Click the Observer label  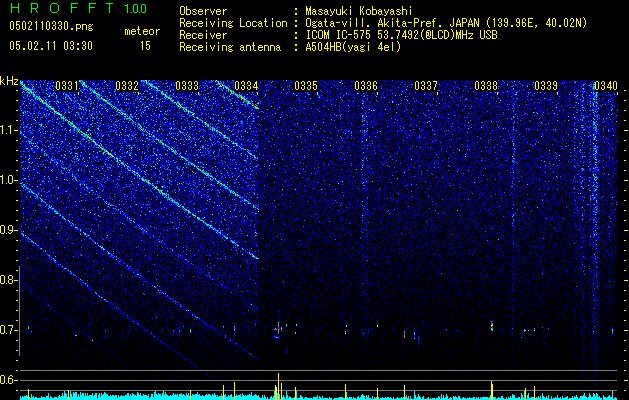[x=203, y=11]
